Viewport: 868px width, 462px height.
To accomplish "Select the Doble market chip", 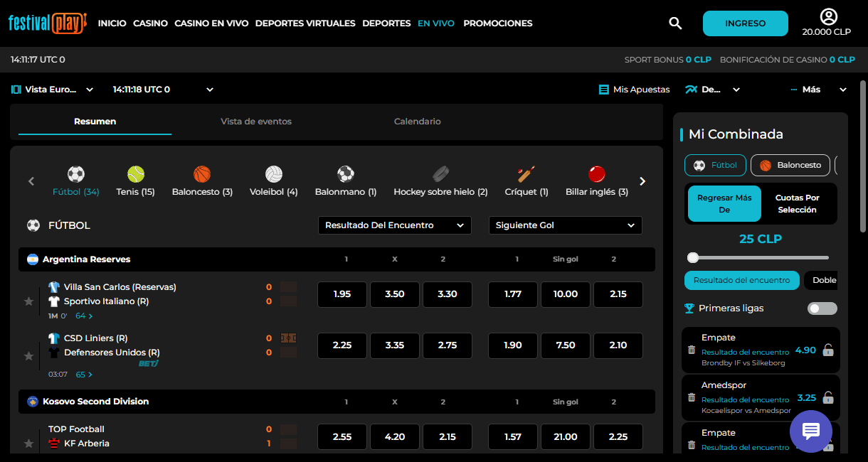I will click(822, 280).
